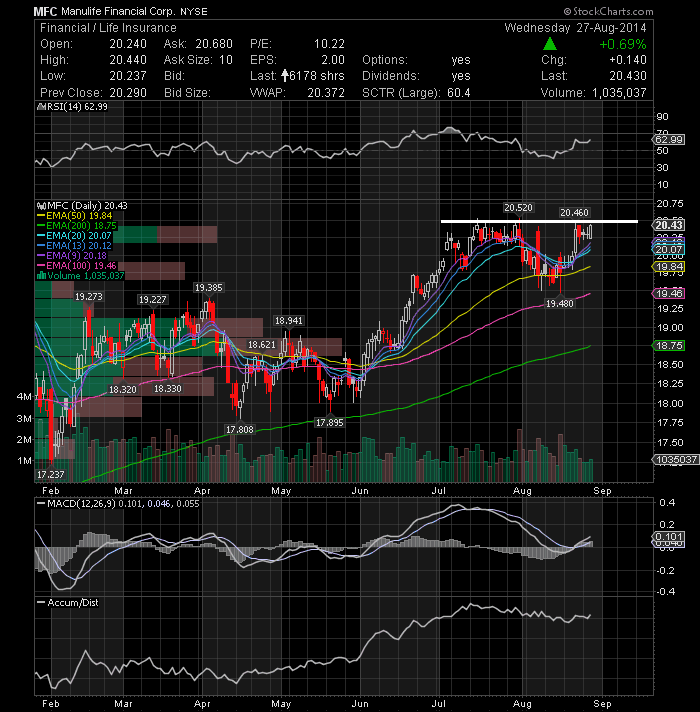The width and height of the screenshot is (700, 712).
Task: Click the blue 'EMA(13) 20.12' legend entry
Action: [74, 246]
